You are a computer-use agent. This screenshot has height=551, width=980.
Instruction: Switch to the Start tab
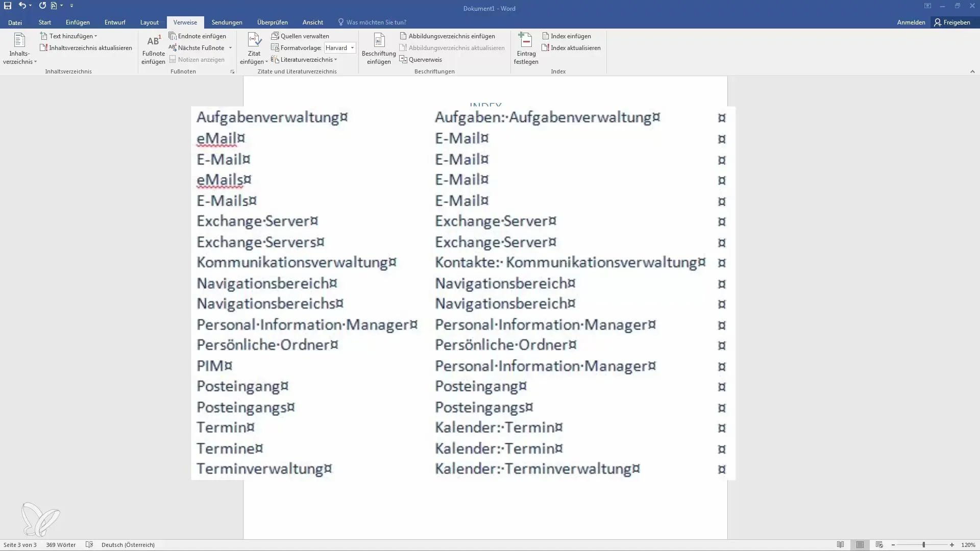(x=45, y=22)
